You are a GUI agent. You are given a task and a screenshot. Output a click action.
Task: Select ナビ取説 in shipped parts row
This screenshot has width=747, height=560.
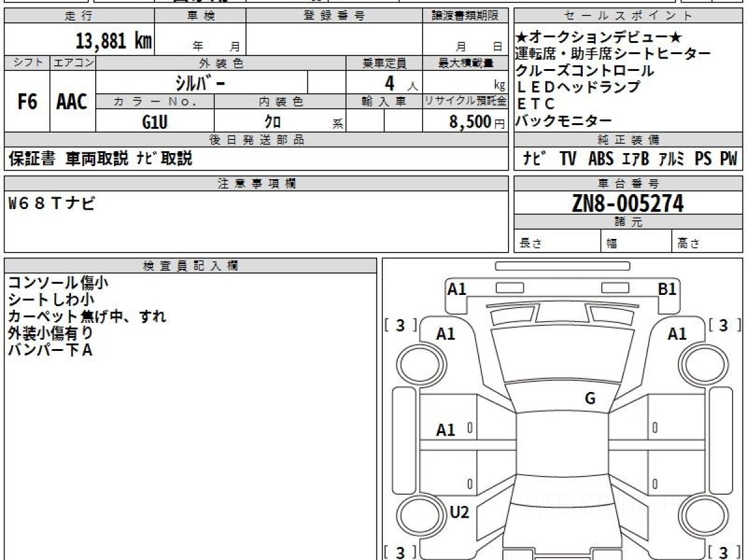click(x=164, y=159)
